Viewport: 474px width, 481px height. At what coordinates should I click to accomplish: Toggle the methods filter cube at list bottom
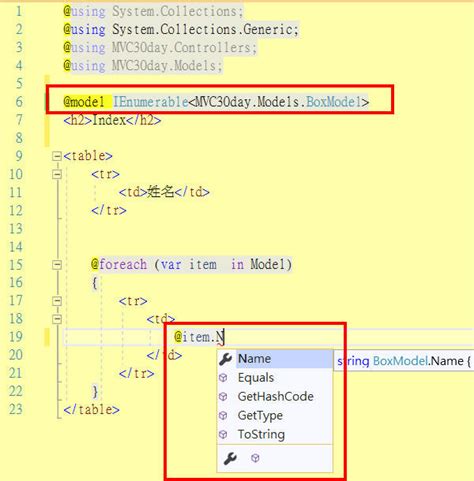(x=255, y=458)
